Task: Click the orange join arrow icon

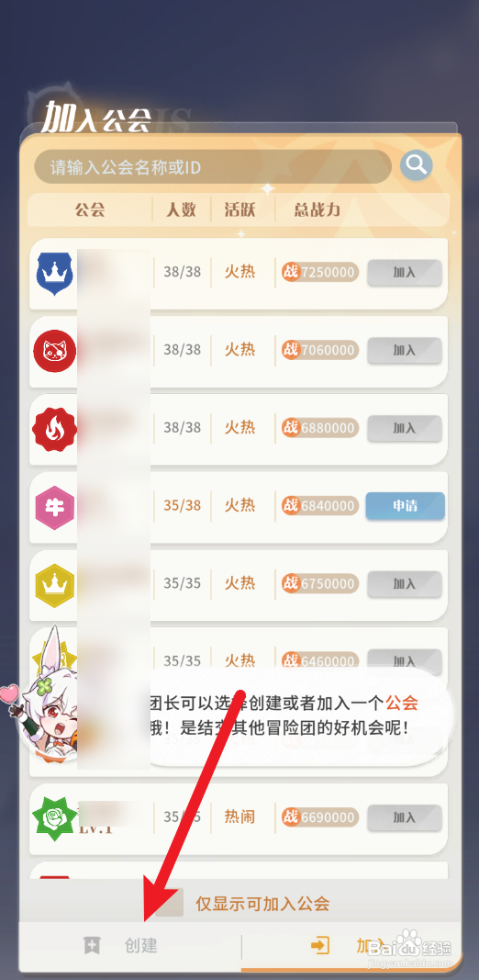Action: [x=319, y=945]
